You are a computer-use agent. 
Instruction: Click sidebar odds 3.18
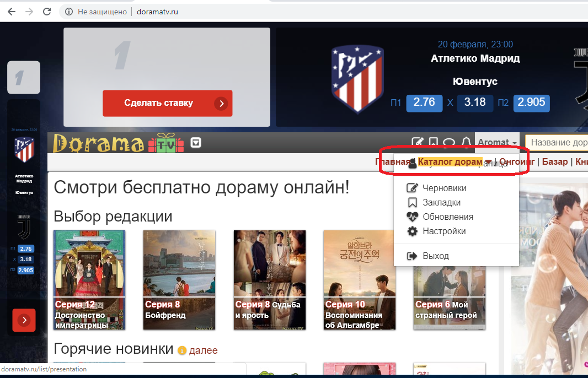coord(26,259)
